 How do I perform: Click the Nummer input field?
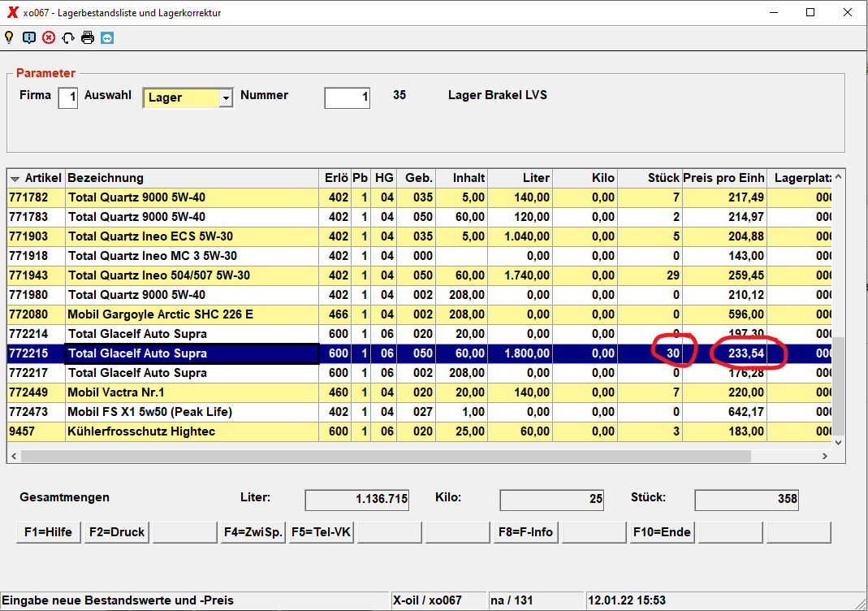tap(347, 97)
